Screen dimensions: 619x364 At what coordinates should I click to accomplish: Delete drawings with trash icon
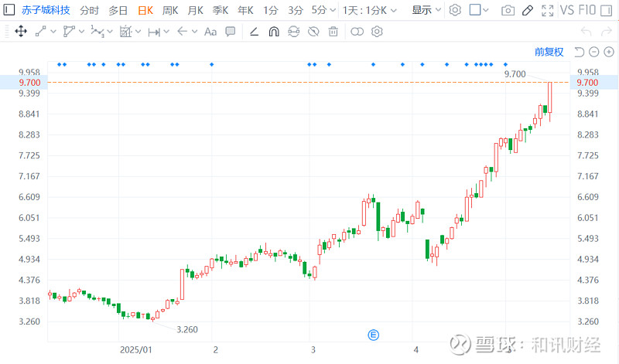coord(333,32)
